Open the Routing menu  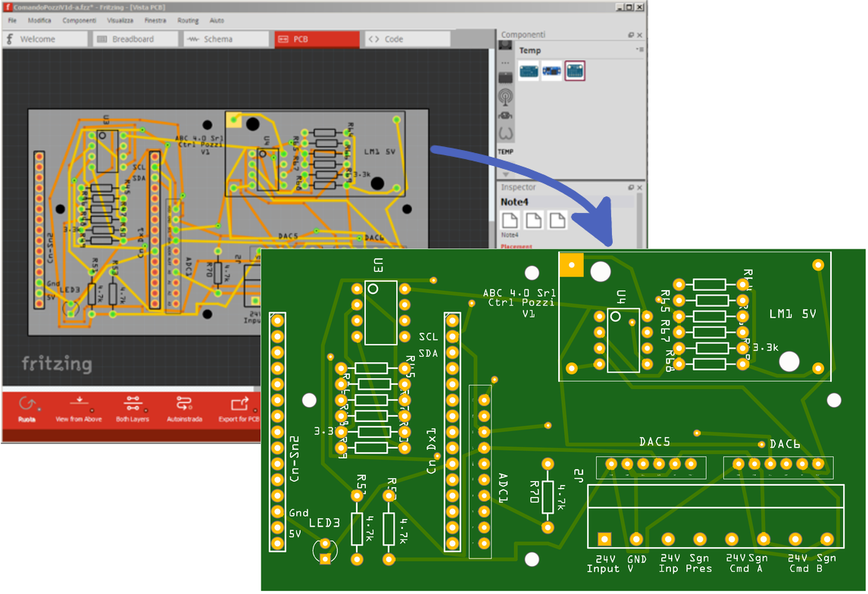click(x=188, y=20)
